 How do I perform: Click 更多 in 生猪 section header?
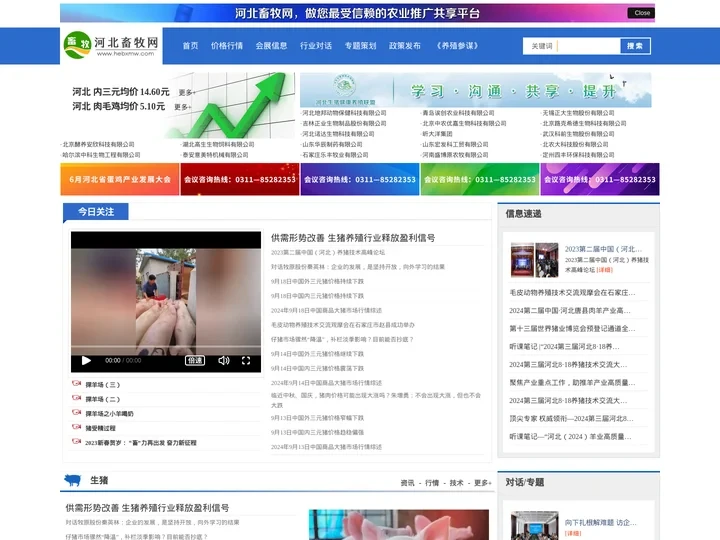pos(483,483)
